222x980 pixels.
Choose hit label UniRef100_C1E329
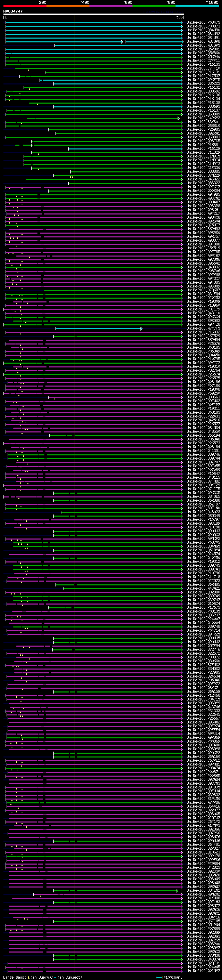click(x=203, y=153)
